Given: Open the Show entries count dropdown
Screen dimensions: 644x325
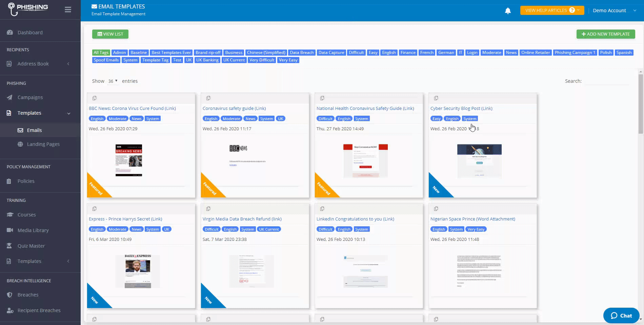Looking at the screenshot, I should [113, 81].
